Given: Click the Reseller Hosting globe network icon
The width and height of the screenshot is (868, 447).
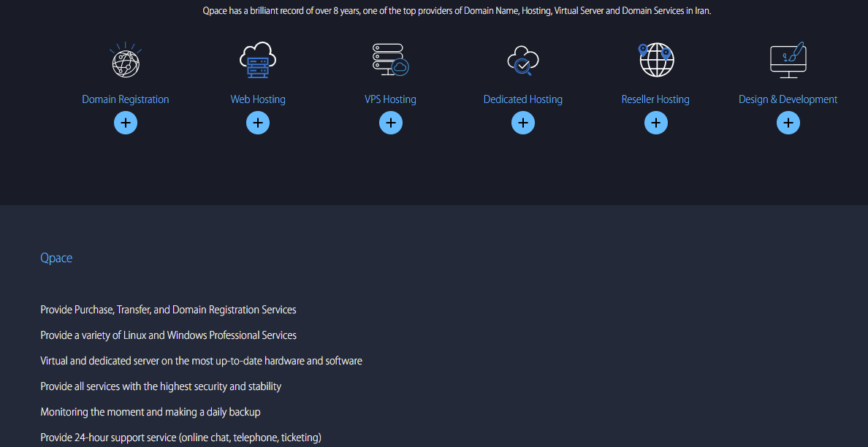Looking at the screenshot, I should (655, 59).
